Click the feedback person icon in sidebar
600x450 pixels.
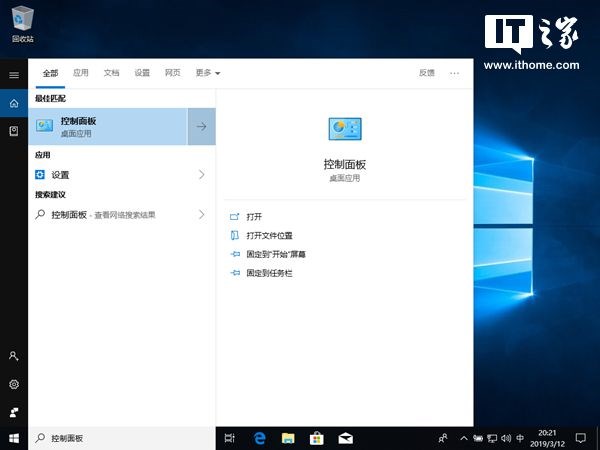click(14, 412)
